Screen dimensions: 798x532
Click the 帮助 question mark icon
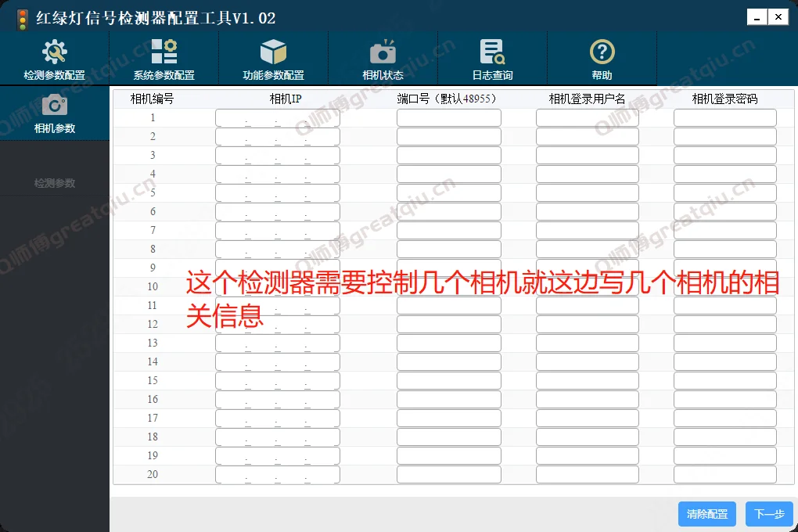[601, 49]
